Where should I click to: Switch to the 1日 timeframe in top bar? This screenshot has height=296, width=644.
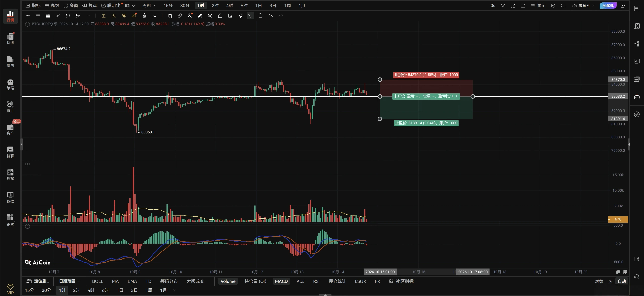(258, 6)
